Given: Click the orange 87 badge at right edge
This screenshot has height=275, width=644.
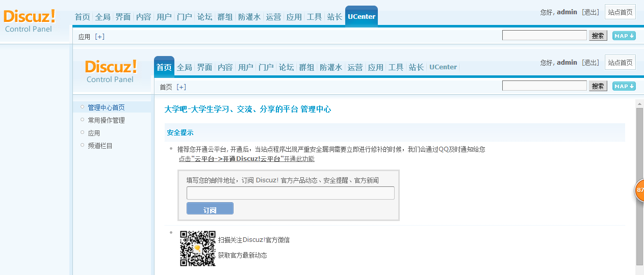Looking at the screenshot, I should 639,190.
